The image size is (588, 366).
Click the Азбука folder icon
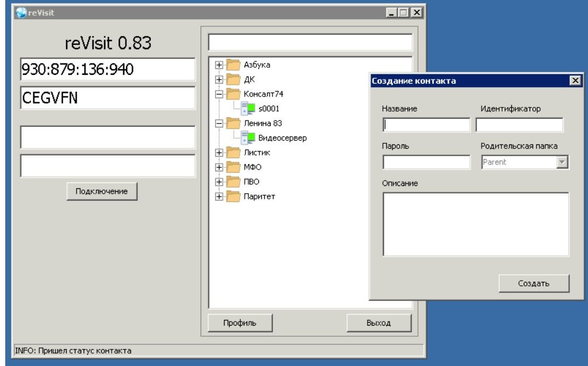tap(234, 65)
